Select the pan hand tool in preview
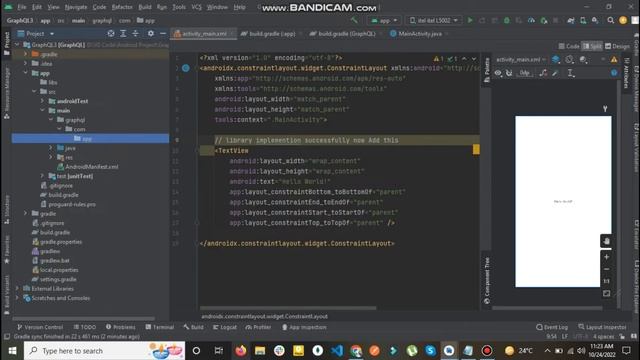This screenshot has width=640, height=360. (607, 241)
